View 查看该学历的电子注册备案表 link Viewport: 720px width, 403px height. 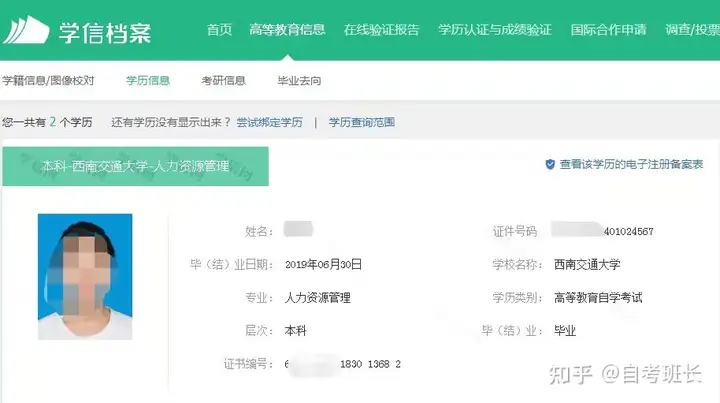click(x=631, y=164)
